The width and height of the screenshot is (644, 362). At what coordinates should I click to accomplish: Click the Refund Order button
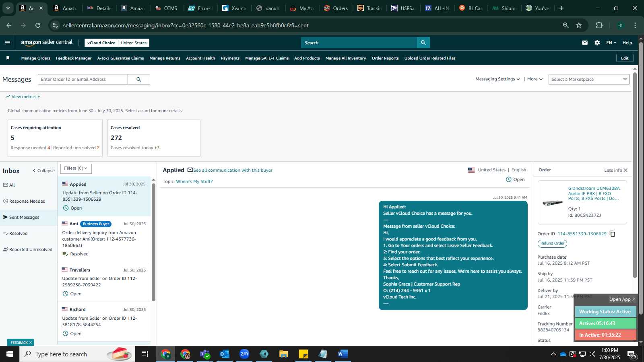pyautogui.click(x=552, y=243)
